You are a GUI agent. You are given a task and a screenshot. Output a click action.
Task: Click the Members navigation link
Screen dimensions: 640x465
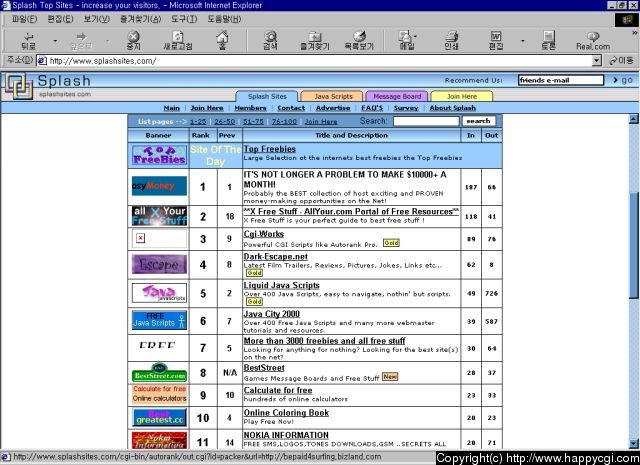(x=250, y=108)
